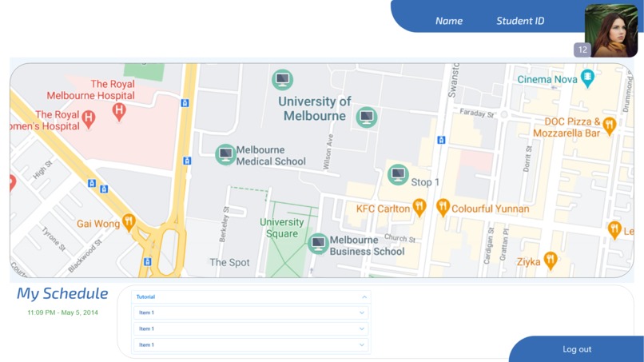Click the University Square map label

pyautogui.click(x=282, y=228)
